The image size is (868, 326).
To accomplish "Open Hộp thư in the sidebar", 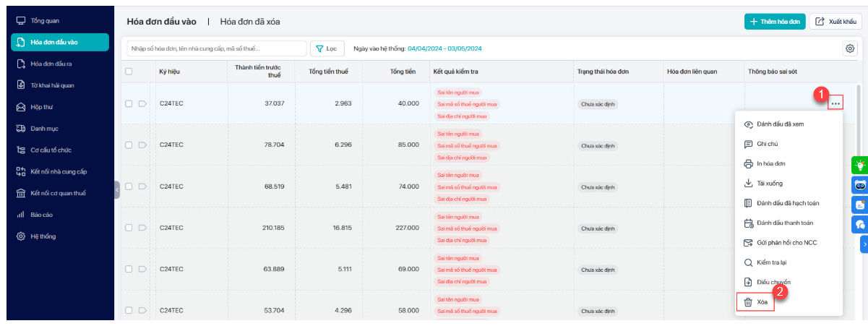I will coord(42,107).
